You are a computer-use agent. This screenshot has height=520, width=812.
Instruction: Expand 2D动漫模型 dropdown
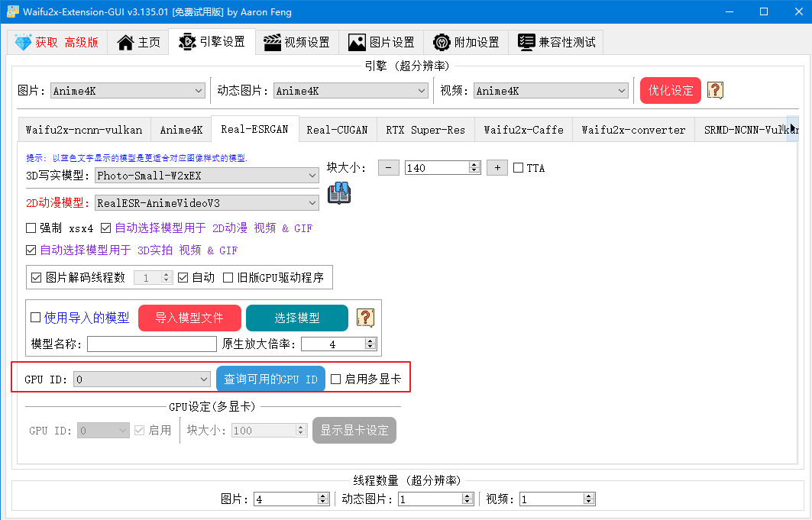tap(207, 203)
